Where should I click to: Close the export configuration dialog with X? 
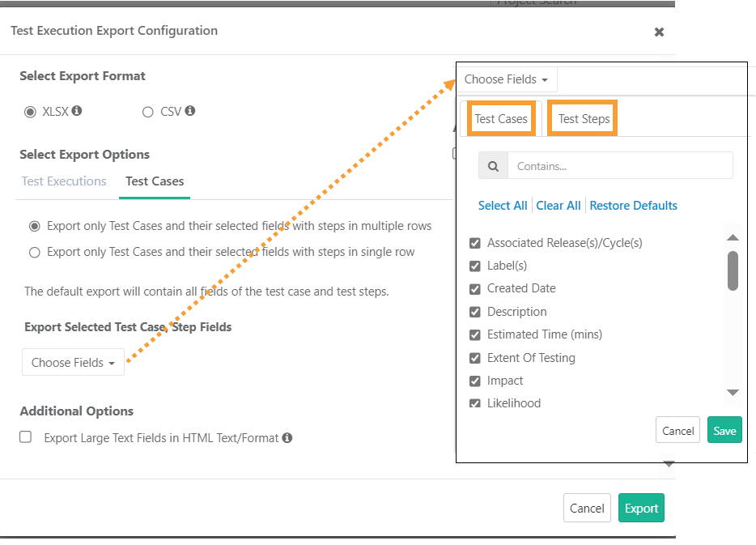pos(659,32)
